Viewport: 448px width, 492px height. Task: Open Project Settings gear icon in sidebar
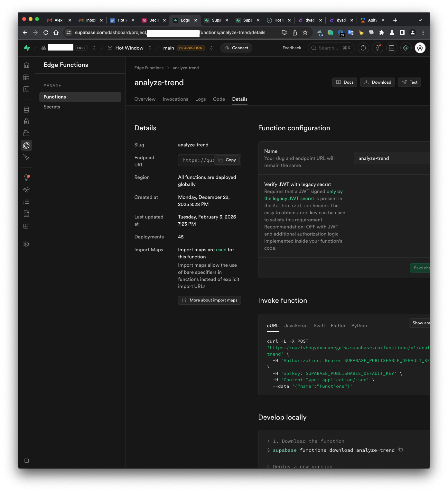coord(26,244)
